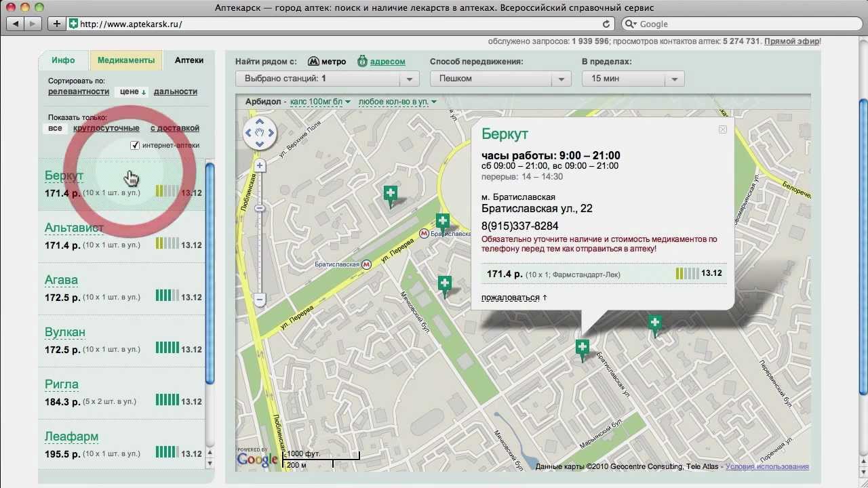This screenshot has width=868, height=488.
Task: Click the availability bar indicator for Вулкан
Action: click(x=167, y=348)
